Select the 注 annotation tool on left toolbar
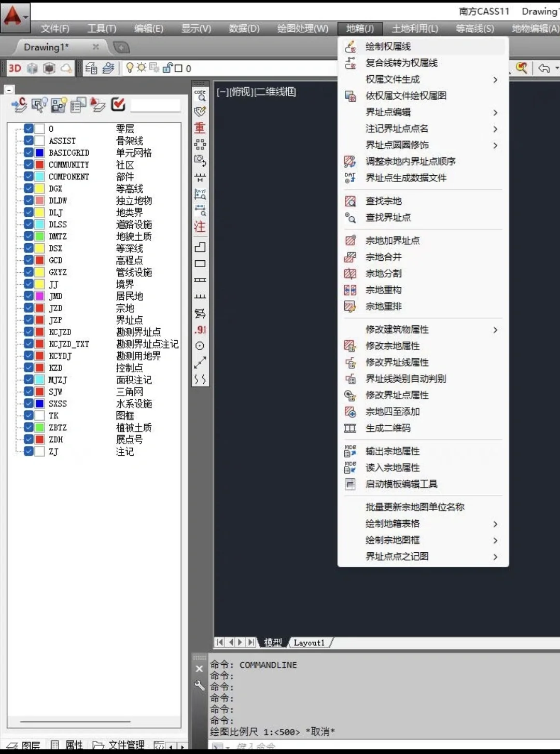Viewport: 560px width, 754px height. coord(200,227)
